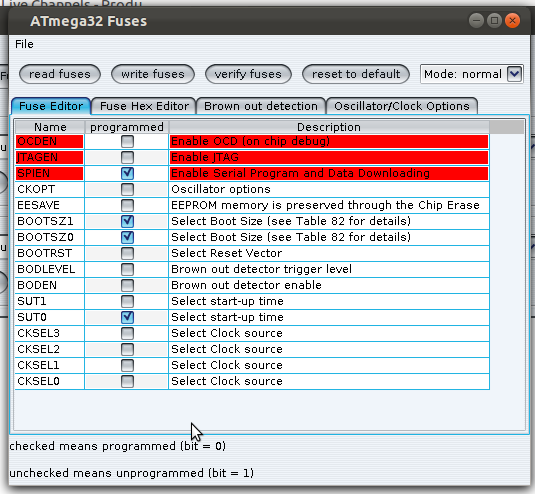Check the CKSEL0 fuse checkbox
This screenshot has width=535, height=494.
(127, 381)
